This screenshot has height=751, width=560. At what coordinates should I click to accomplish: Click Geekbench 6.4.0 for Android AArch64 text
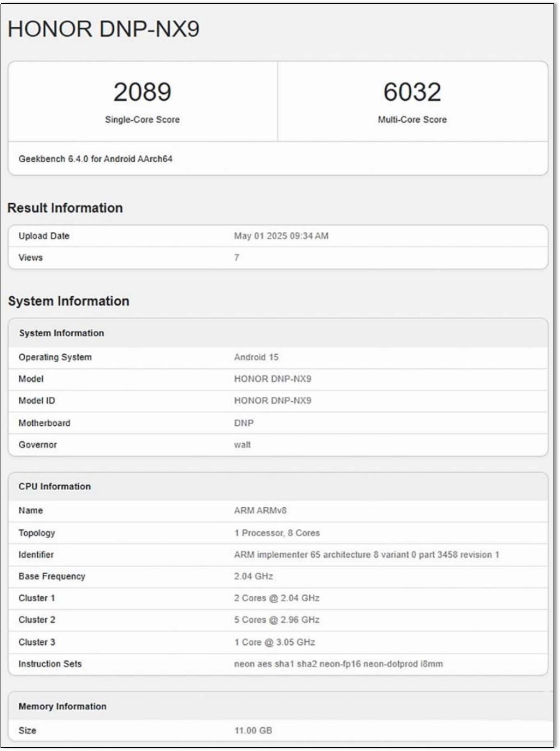tap(95, 159)
